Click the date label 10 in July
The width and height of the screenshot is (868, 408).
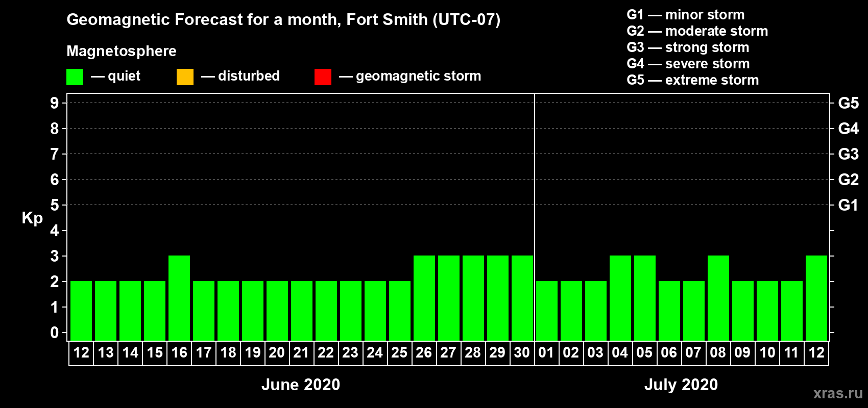(x=767, y=352)
